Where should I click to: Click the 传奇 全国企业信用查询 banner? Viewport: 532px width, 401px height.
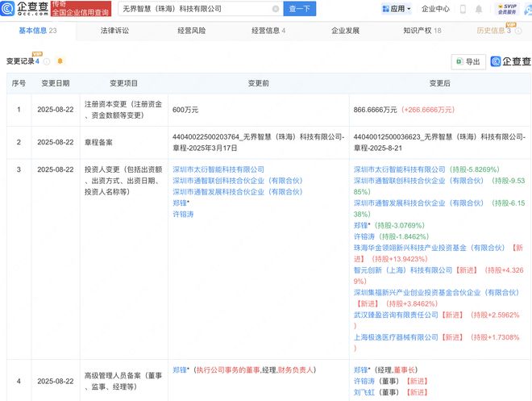click(x=81, y=9)
